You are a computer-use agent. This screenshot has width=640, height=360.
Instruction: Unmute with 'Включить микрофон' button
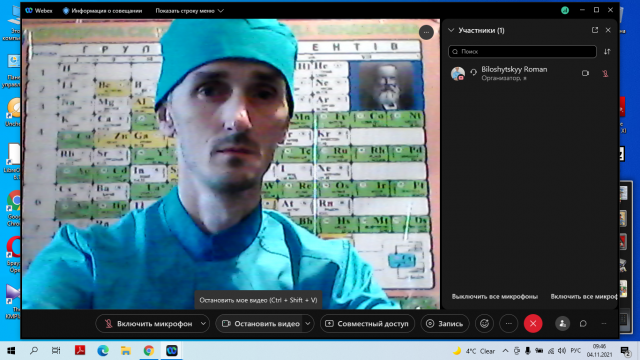pyautogui.click(x=149, y=324)
